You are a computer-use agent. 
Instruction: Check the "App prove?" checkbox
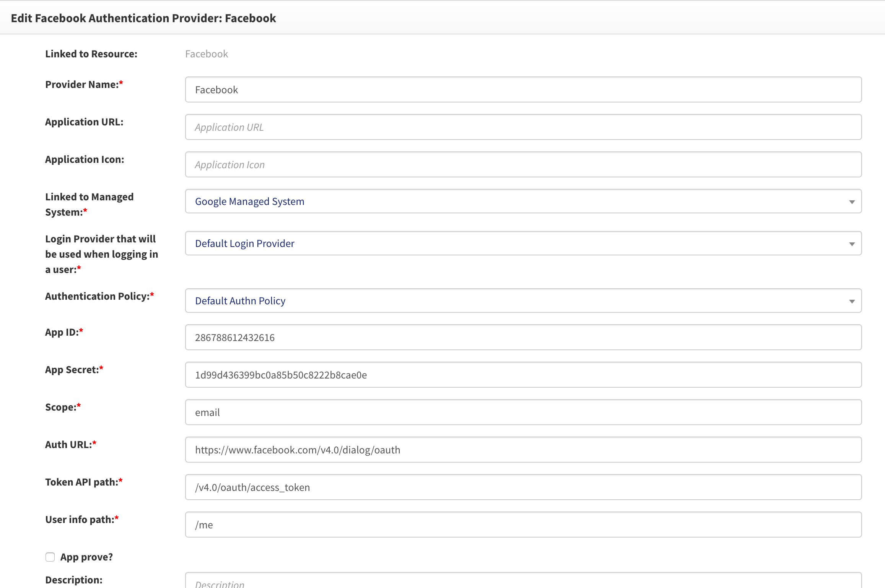(x=50, y=557)
